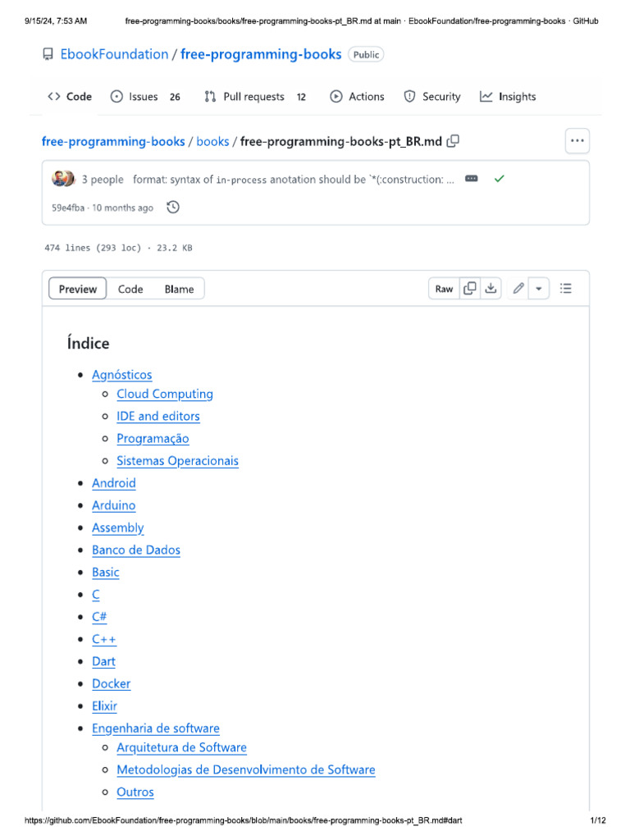Edit file with pencil icon
The height and width of the screenshot is (840, 630).
point(518,289)
